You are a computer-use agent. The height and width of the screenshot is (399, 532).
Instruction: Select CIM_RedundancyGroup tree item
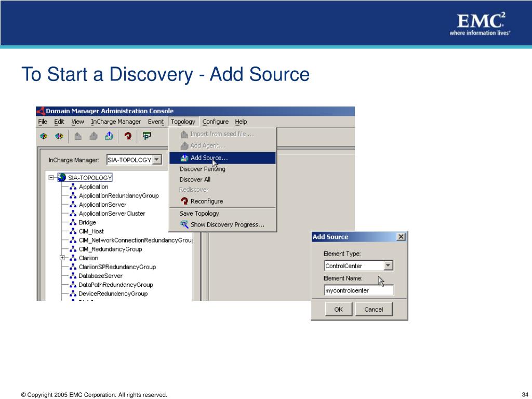[110, 249]
